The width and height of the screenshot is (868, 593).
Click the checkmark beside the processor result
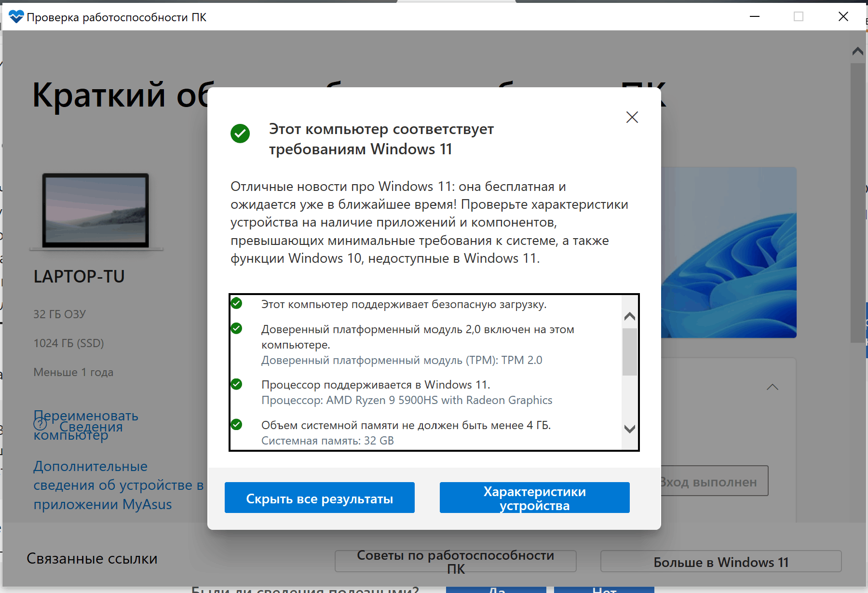tap(236, 384)
